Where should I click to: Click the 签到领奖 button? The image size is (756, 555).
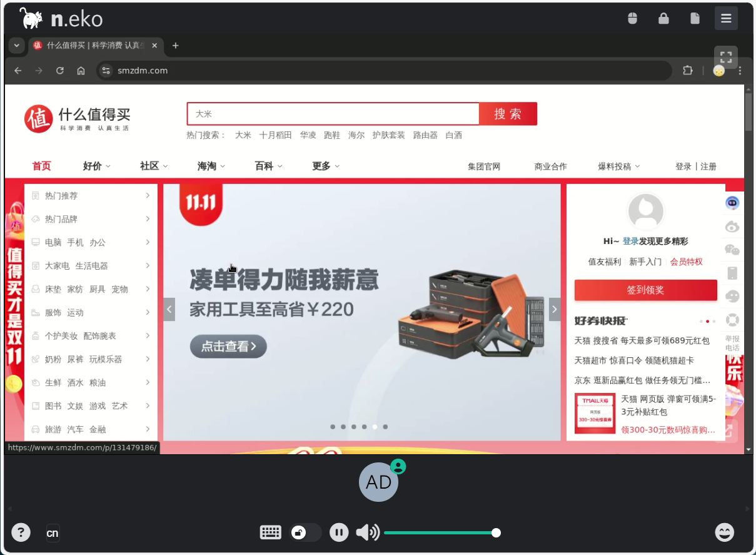tap(645, 290)
